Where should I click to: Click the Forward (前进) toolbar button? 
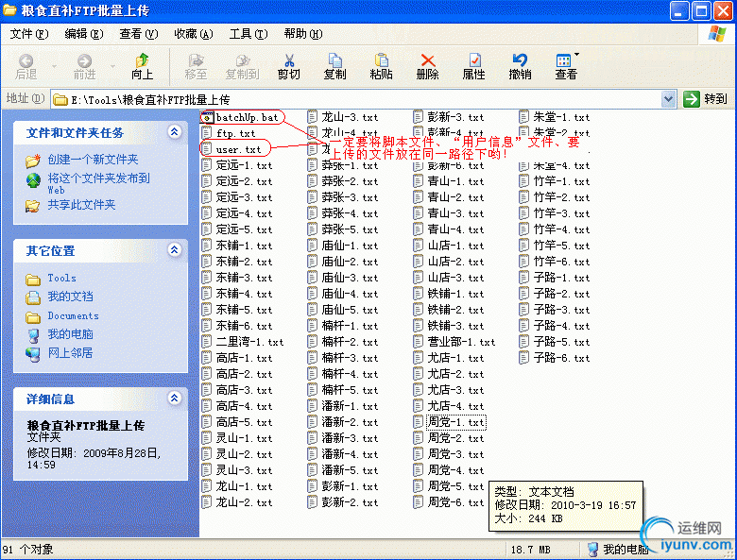click(85, 66)
